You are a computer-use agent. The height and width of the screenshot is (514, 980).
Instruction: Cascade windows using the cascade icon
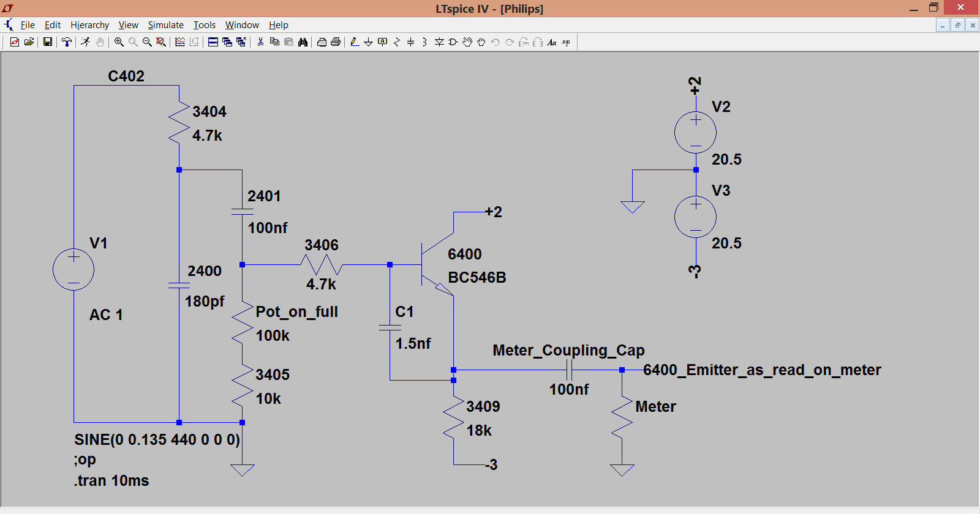click(227, 42)
